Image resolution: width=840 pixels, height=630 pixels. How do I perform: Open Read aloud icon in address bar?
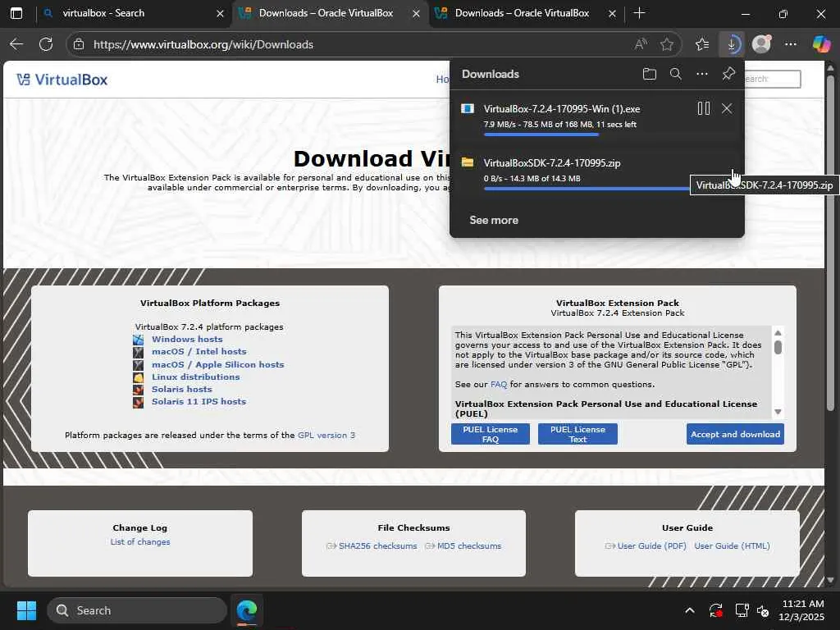click(x=641, y=44)
